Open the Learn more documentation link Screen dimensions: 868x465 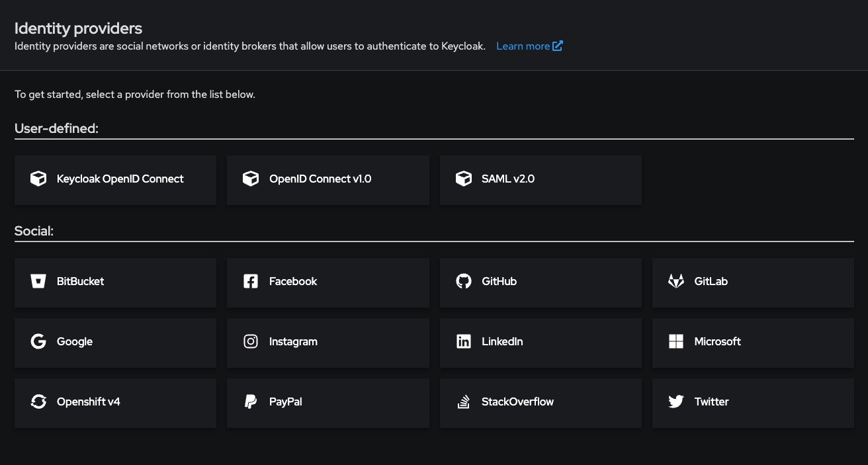pyautogui.click(x=523, y=46)
